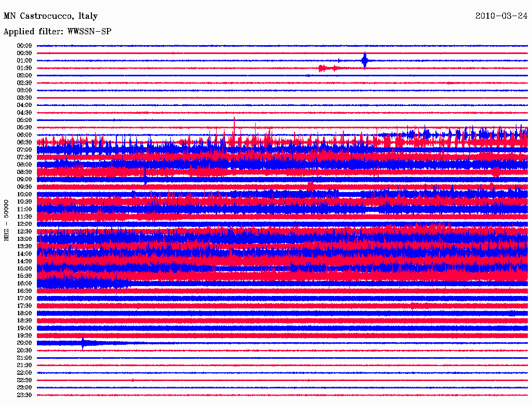Click the 01:30 time label
The width and height of the screenshot is (532, 405).
[24, 68]
